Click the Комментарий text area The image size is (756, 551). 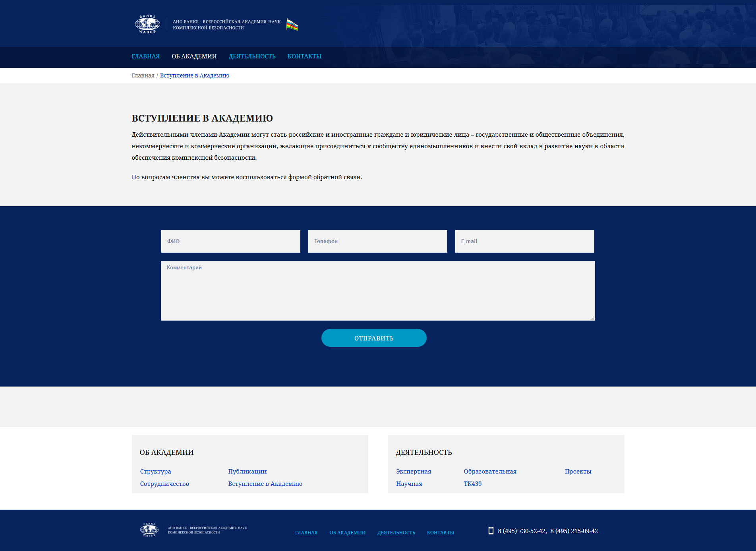377,291
